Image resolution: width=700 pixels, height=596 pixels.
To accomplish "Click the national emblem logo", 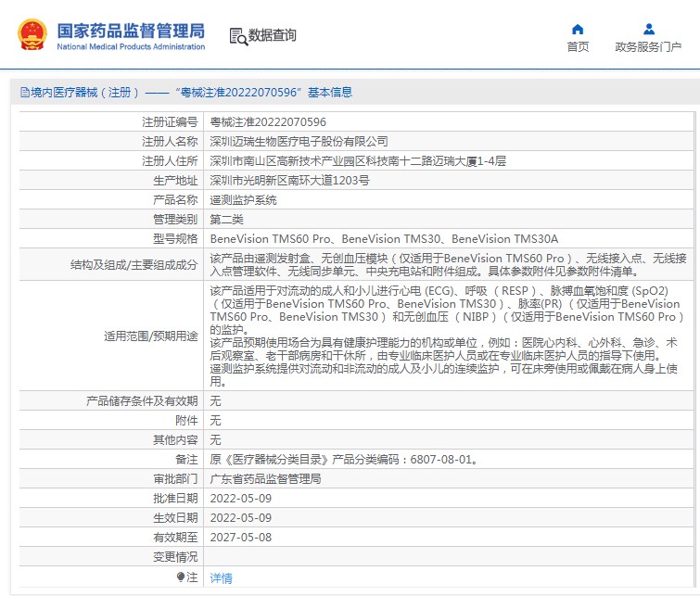I will [32, 35].
